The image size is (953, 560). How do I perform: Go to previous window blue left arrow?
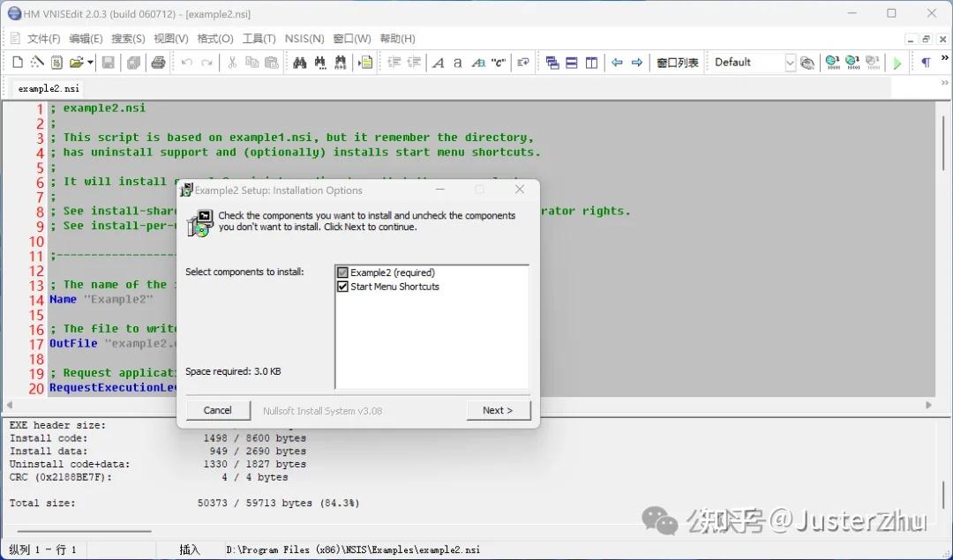coord(617,63)
